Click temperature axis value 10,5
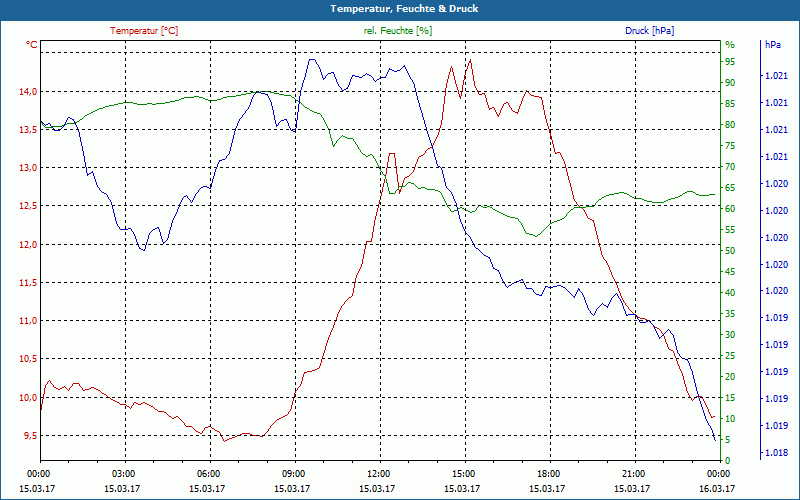 (x=28, y=359)
